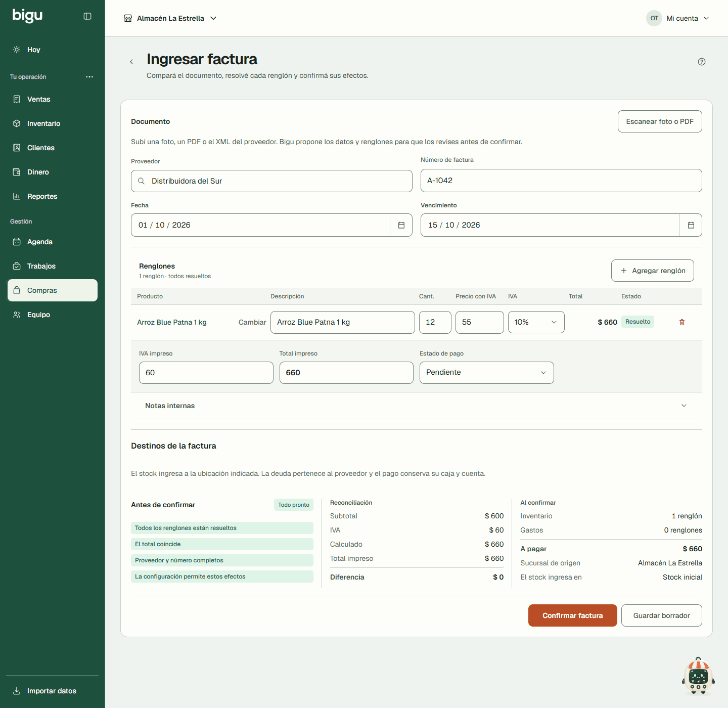Collapse the sidebar panel icon
The image size is (728, 708).
click(x=87, y=16)
